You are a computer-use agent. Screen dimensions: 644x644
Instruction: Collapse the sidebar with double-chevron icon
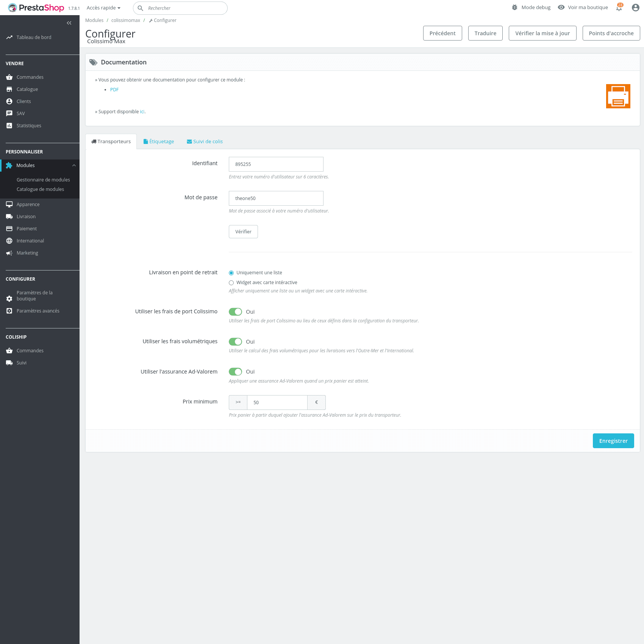pyautogui.click(x=69, y=23)
